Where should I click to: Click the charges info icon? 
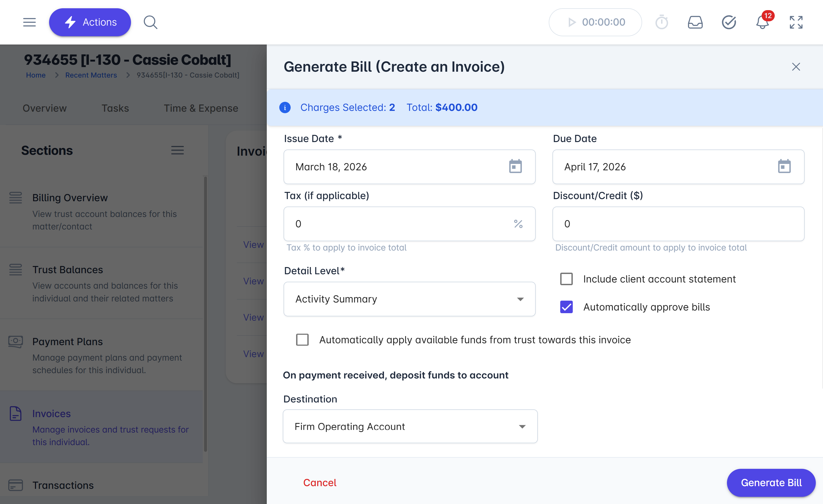(x=285, y=107)
